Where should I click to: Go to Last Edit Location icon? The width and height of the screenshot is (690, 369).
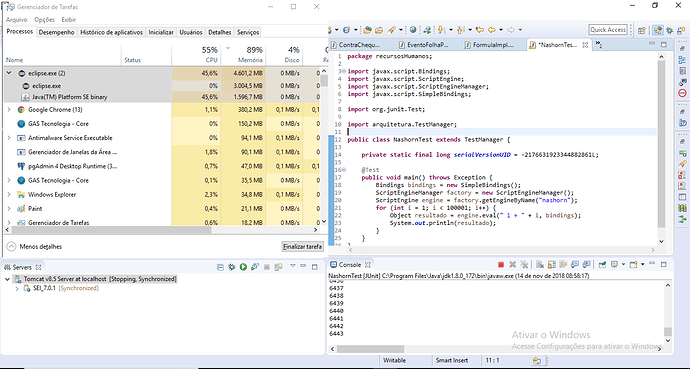click(x=480, y=30)
